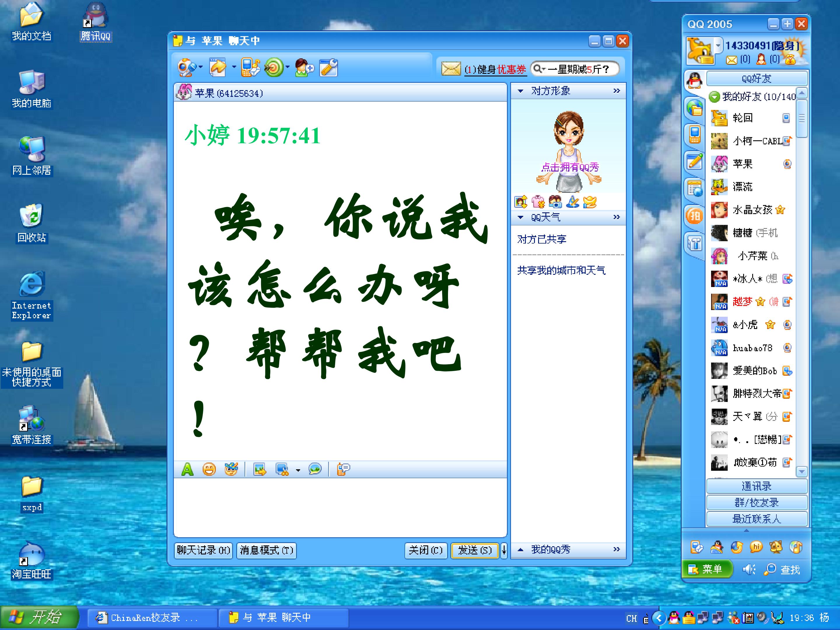Click the ChinaRen校友录 taskbar item
The width and height of the screenshot is (840, 630).
click(x=152, y=617)
